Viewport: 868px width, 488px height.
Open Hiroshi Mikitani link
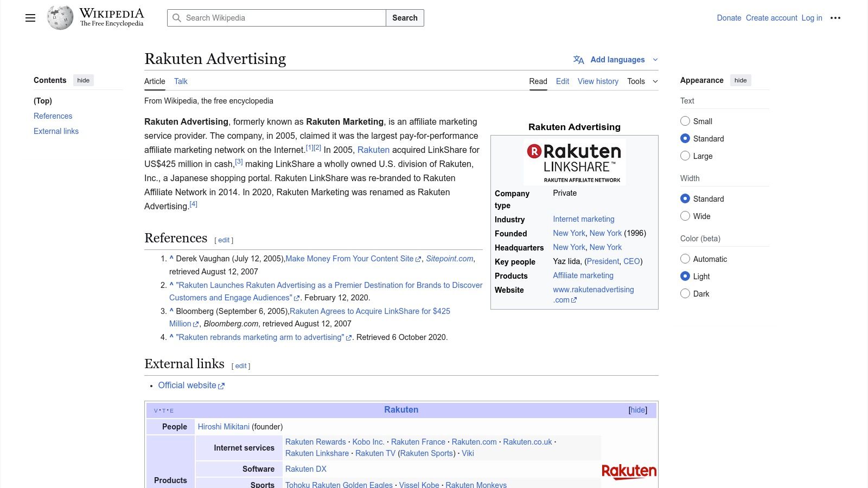(x=224, y=427)
